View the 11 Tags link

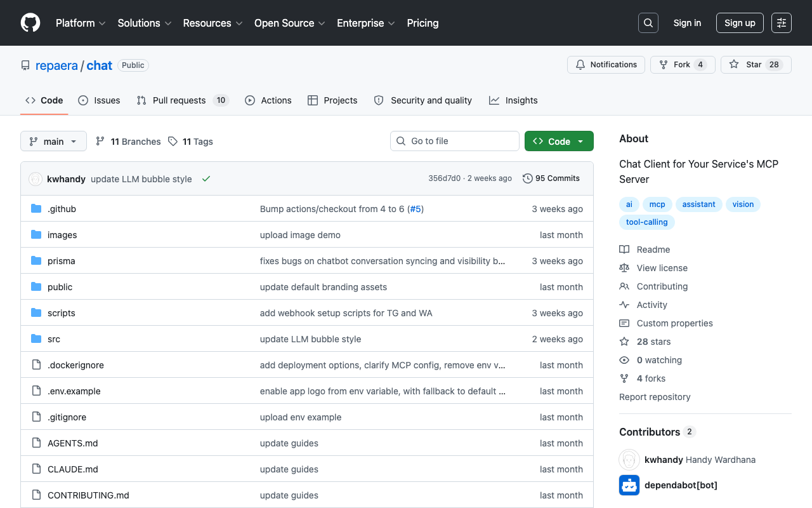click(191, 142)
